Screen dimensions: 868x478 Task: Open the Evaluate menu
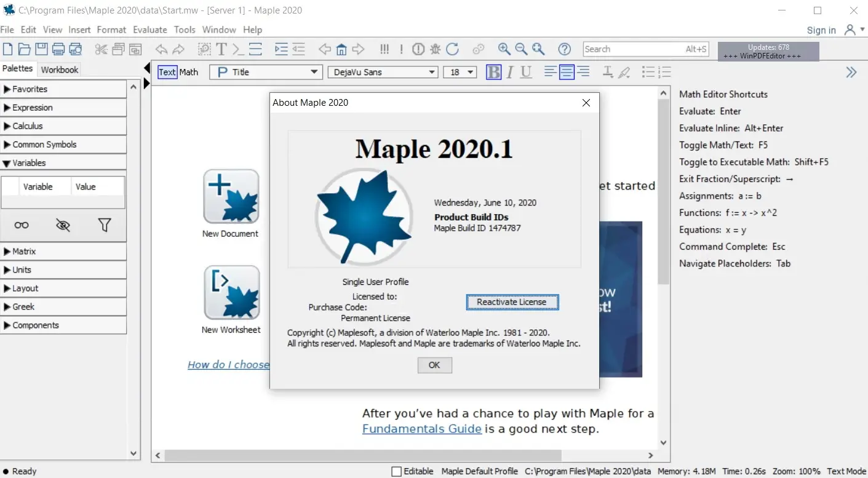pos(150,30)
